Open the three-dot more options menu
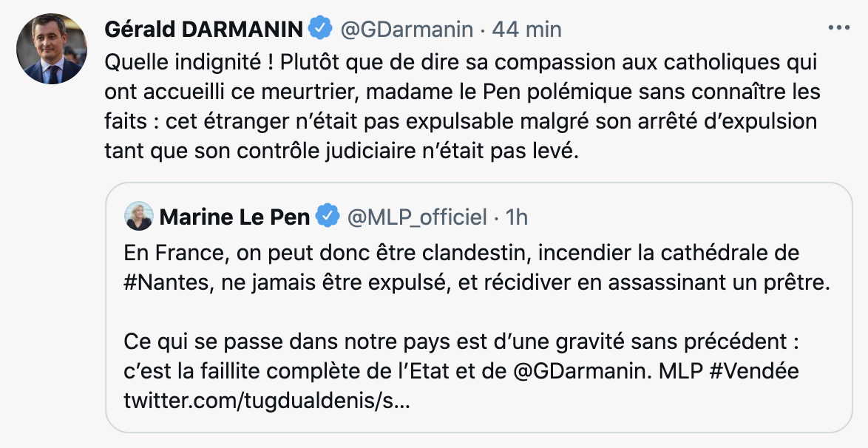This screenshot has height=448, width=868. pos(838,27)
